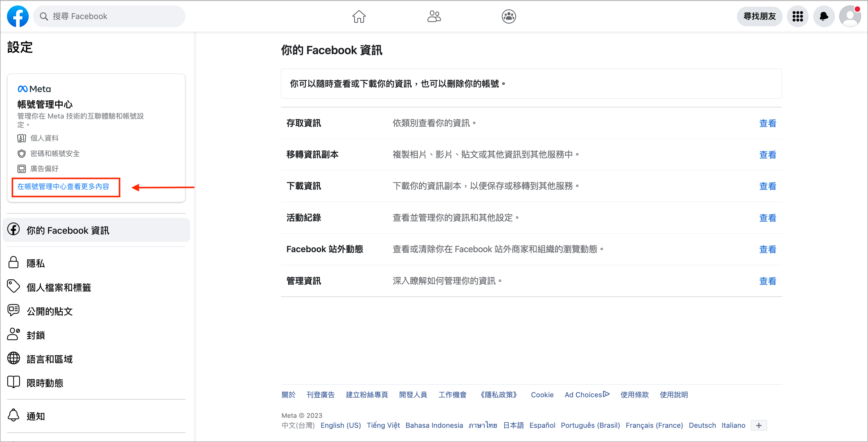868x442 pixels.
Task: Open 語言和區域 settings section
Action: pos(96,359)
